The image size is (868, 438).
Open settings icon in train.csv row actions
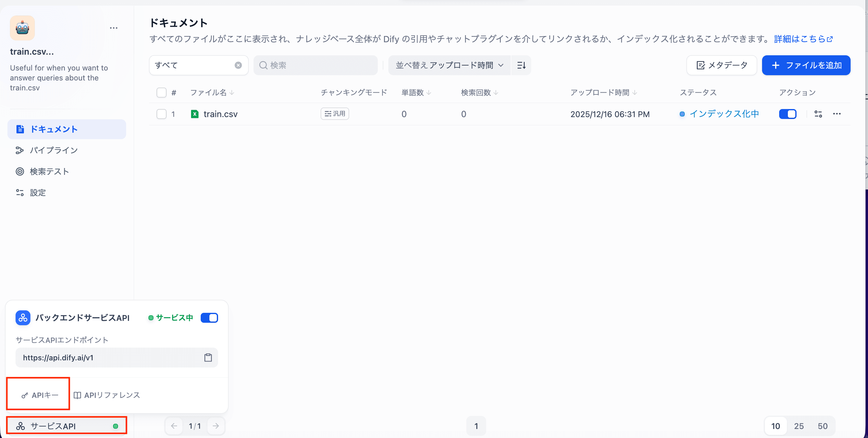coord(818,114)
